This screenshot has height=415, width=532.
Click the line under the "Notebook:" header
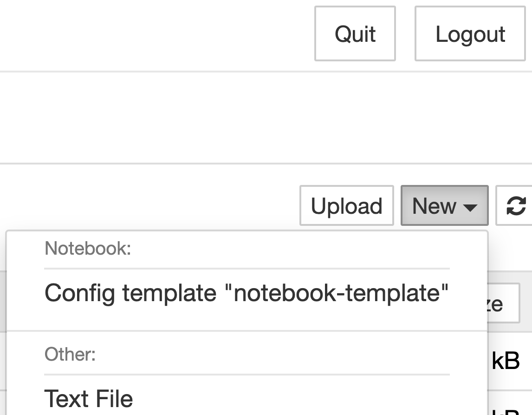pos(247,269)
